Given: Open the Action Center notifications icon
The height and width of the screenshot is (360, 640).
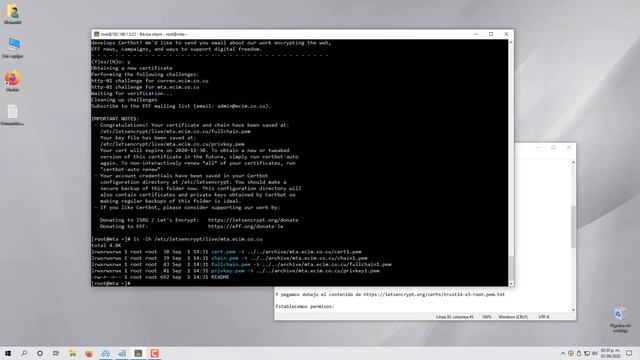Looking at the screenshot, I should pyautogui.click(x=629, y=353).
